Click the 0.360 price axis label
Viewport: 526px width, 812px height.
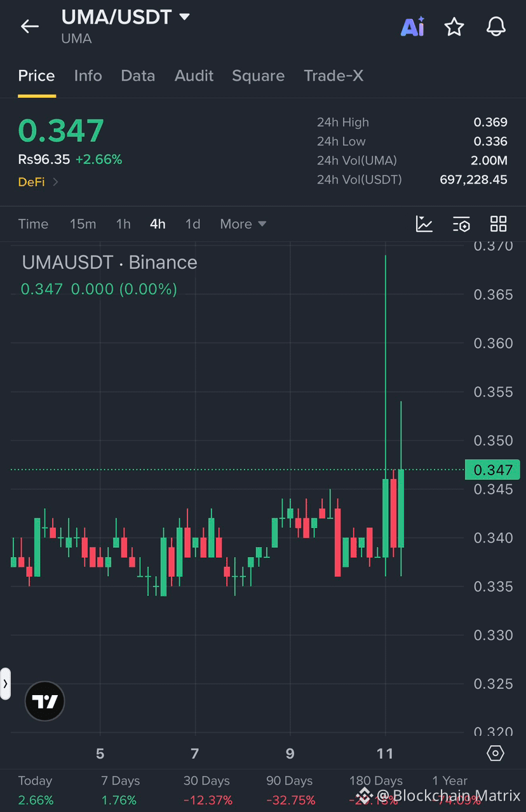pyautogui.click(x=493, y=343)
